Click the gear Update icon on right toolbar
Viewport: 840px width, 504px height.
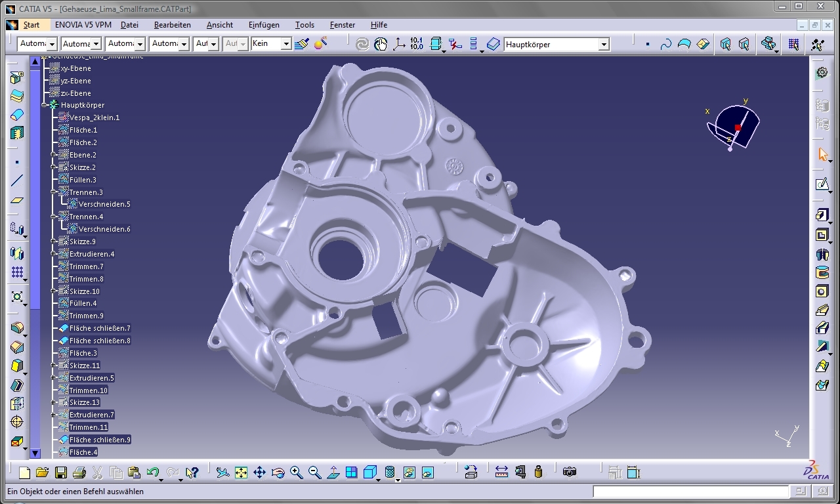822,73
